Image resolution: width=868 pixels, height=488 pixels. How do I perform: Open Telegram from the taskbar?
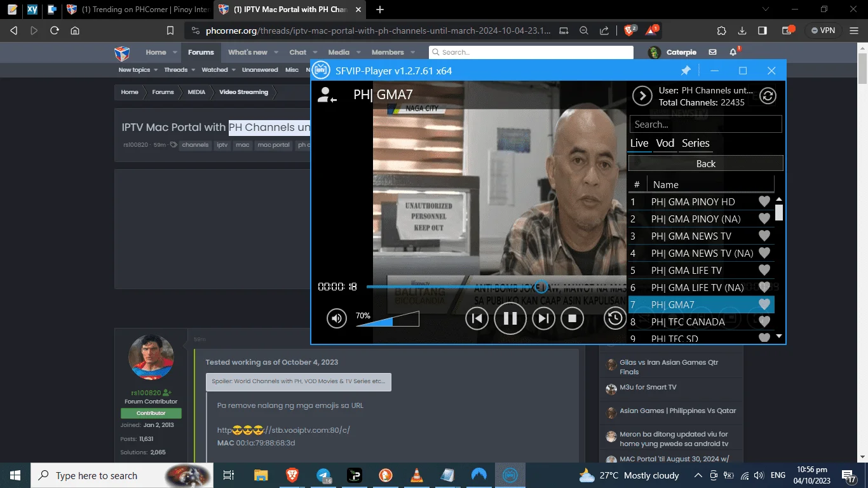click(x=323, y=475)
